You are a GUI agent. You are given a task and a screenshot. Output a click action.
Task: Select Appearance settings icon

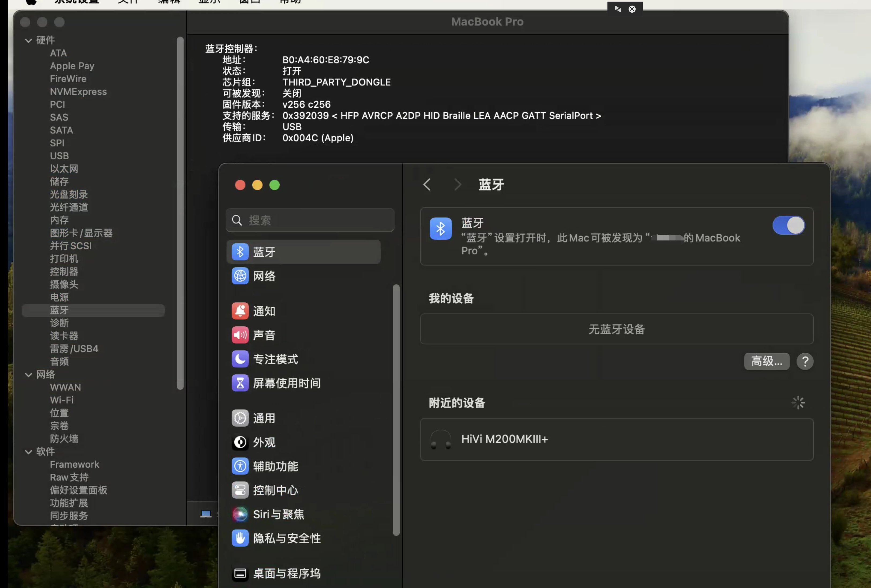tap(239, 442)
